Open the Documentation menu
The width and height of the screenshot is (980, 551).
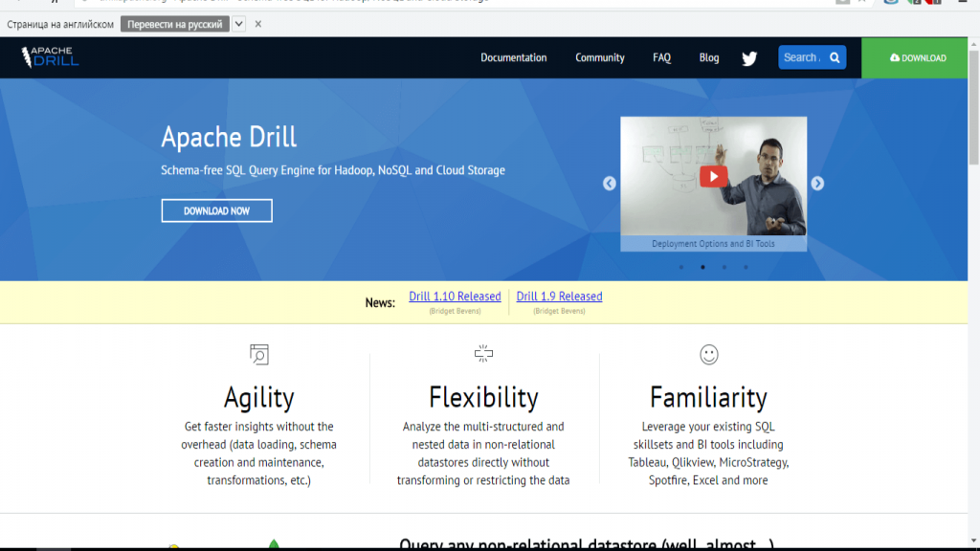coord(513,57)
